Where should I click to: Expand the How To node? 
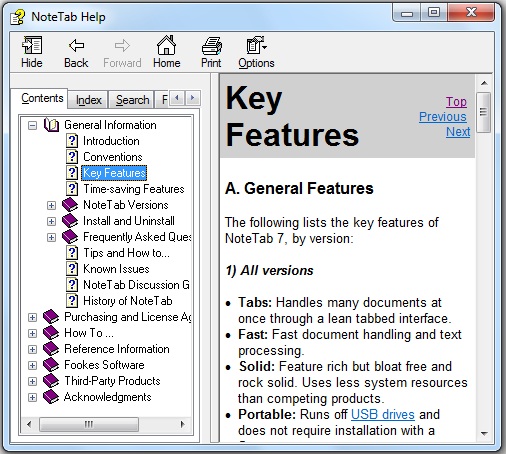coord(32,333)
